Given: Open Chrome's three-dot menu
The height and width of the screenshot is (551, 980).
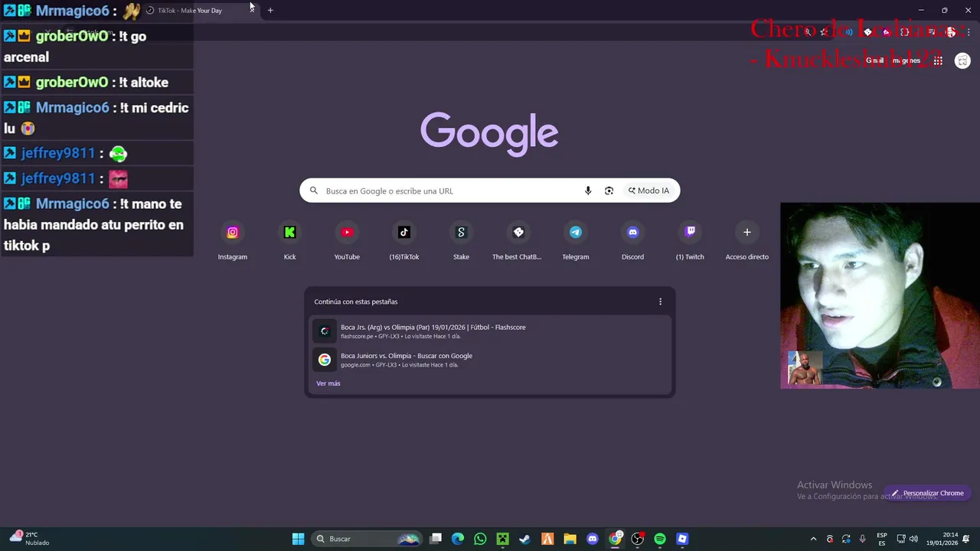Looking at the screenshot, I should coord(968,32).
